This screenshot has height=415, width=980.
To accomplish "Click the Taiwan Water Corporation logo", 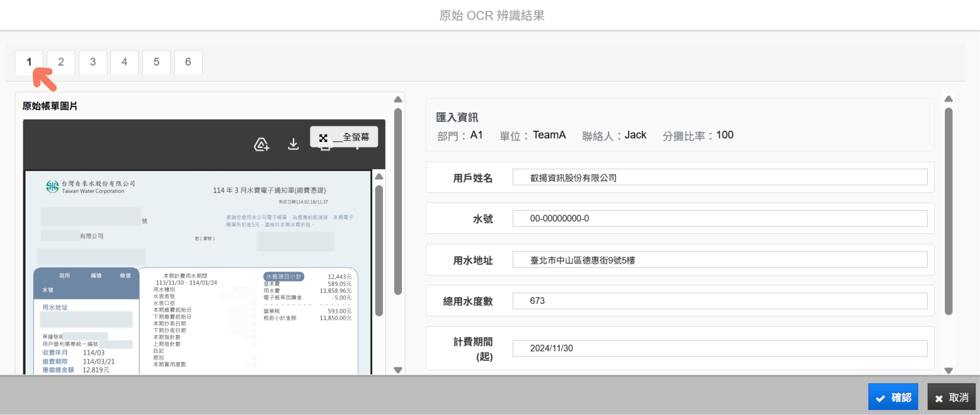I will 52,187.
